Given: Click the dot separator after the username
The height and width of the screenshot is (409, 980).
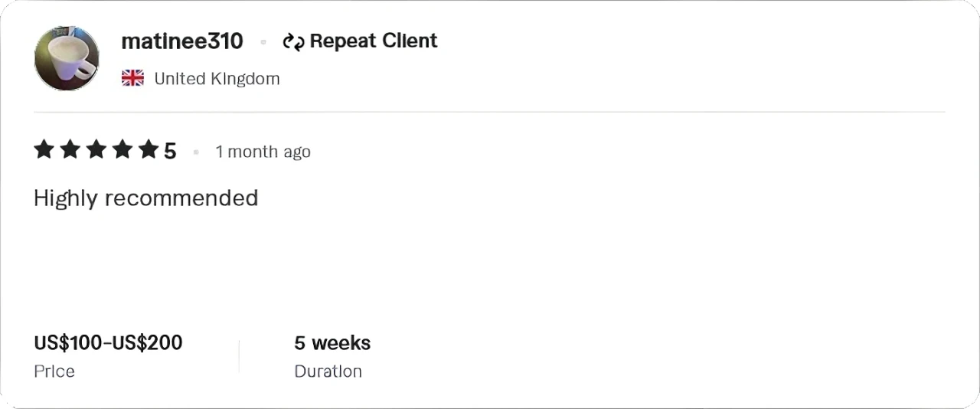Looking at the screenshot, I should [x=263, y=43].
